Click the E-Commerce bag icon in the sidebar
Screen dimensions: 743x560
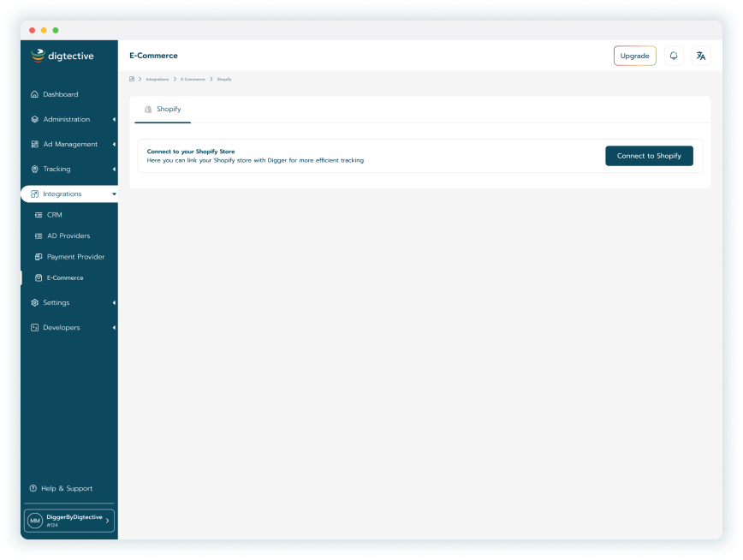[39, 278]
